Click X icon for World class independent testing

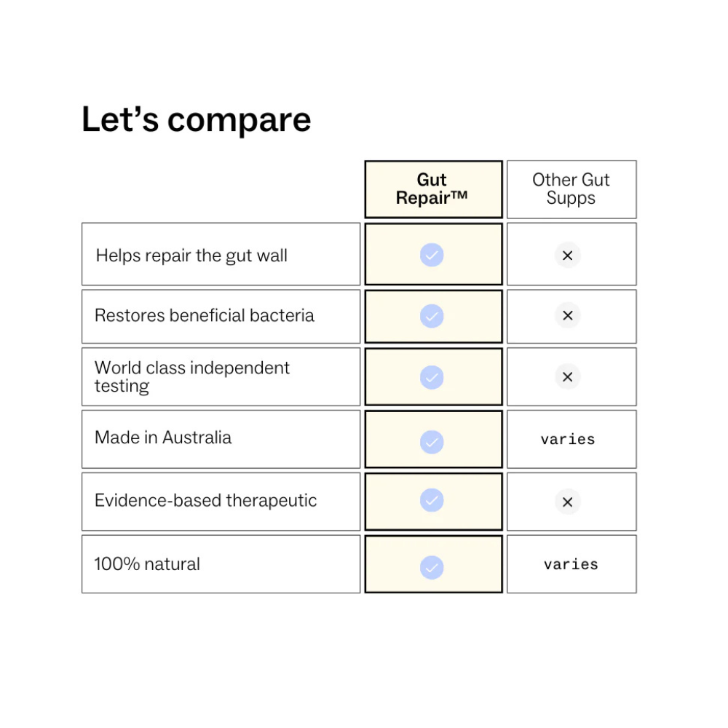[568, 376]
